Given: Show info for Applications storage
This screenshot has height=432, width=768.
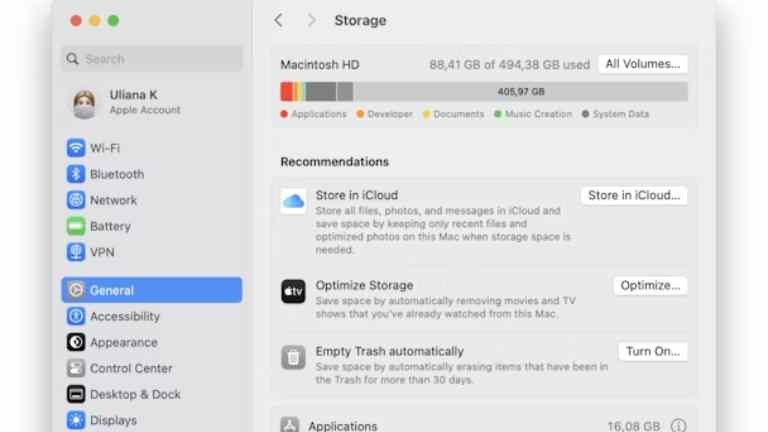Looking at the screenshot, I should tap(678, 425).
